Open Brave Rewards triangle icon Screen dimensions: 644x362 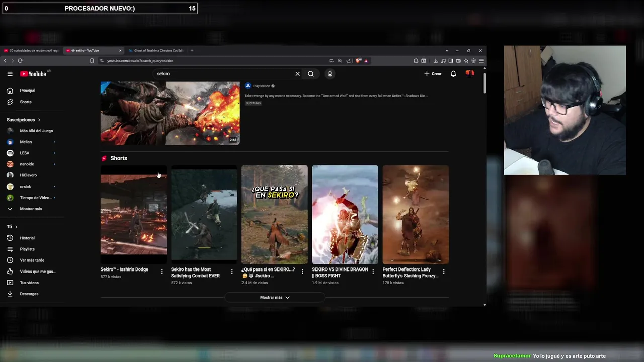[x=366, y=61]
